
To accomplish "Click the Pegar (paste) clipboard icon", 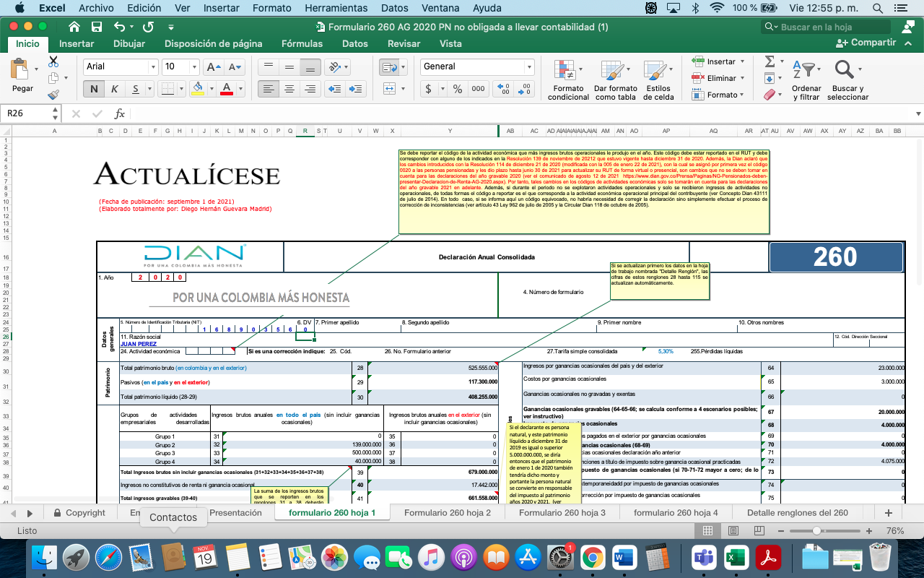I will pos(20,70).
